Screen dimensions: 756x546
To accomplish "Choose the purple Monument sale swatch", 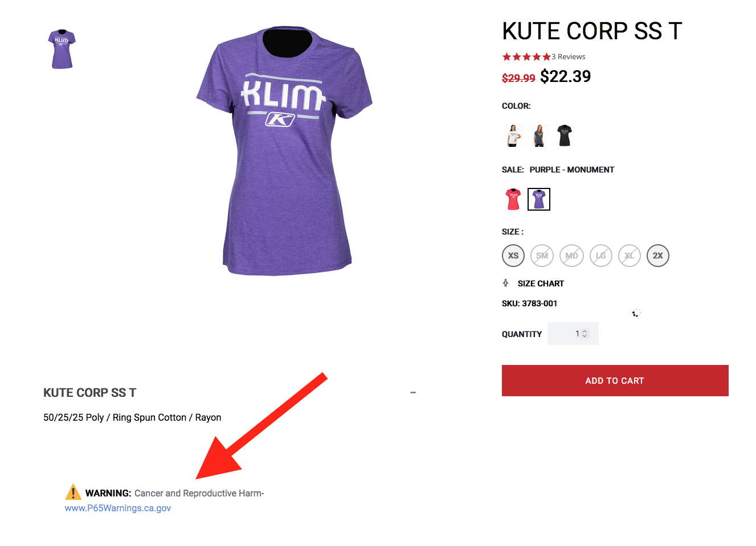I will 539,199.
